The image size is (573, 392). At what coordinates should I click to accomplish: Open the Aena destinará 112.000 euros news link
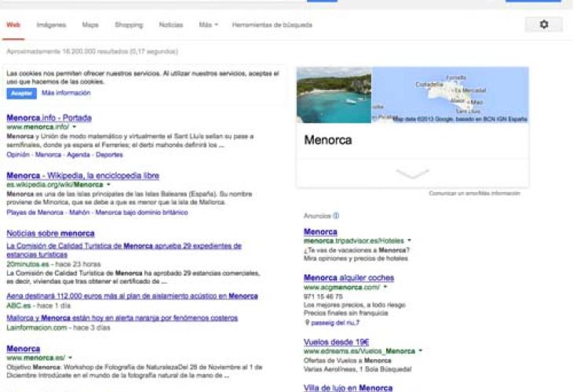(133, 296)
